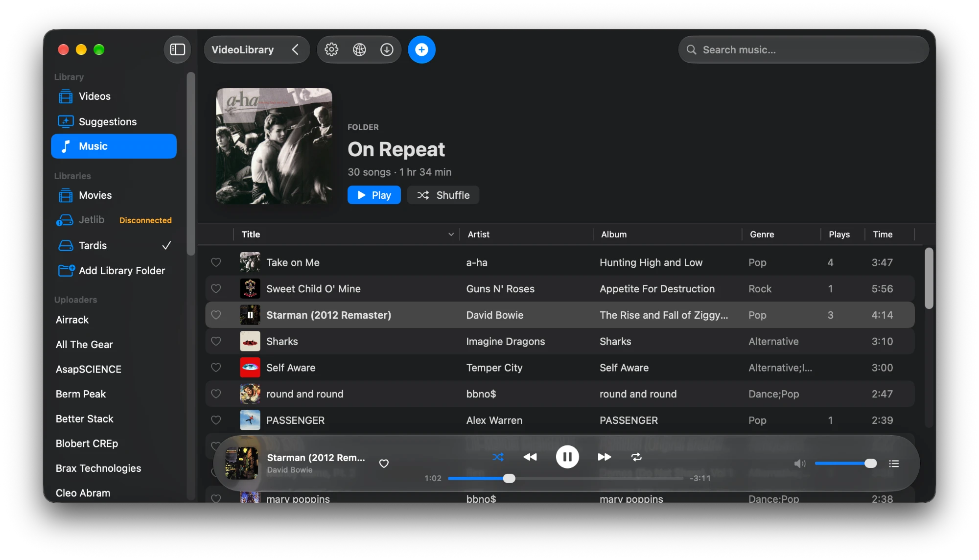The height and width of the screenshot is (560, 979).
Task: Open the Cleo Abram uploader
Action: (83, 493)
